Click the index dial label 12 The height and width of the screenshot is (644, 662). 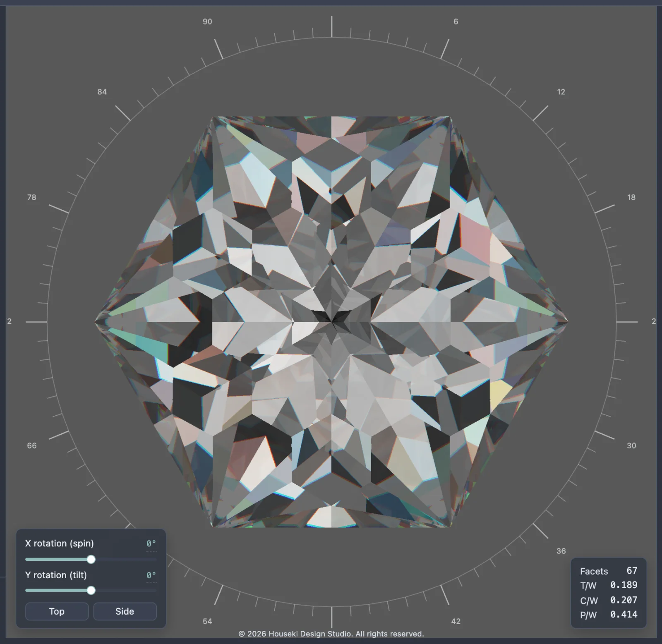pyautogui.click(x=561, y=92)
